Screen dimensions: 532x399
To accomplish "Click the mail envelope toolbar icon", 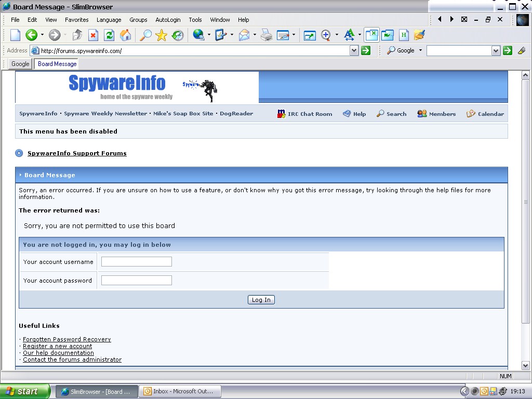I will (x=244, y=35).
